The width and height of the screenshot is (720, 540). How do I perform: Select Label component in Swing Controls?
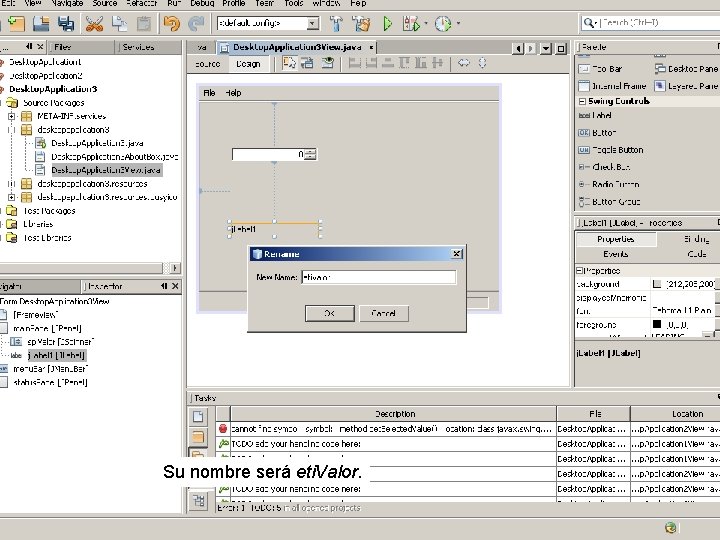click(x=595, y=115)
